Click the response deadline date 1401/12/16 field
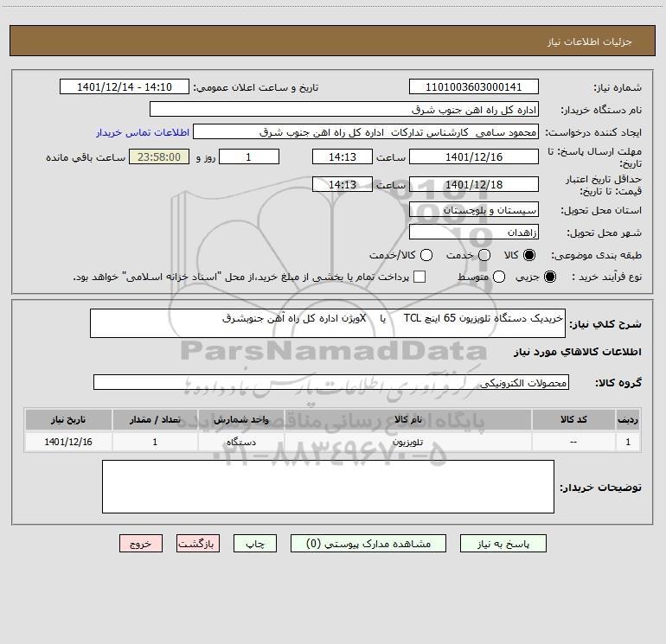This screenshot has height=644, width=666. (474, 157)
